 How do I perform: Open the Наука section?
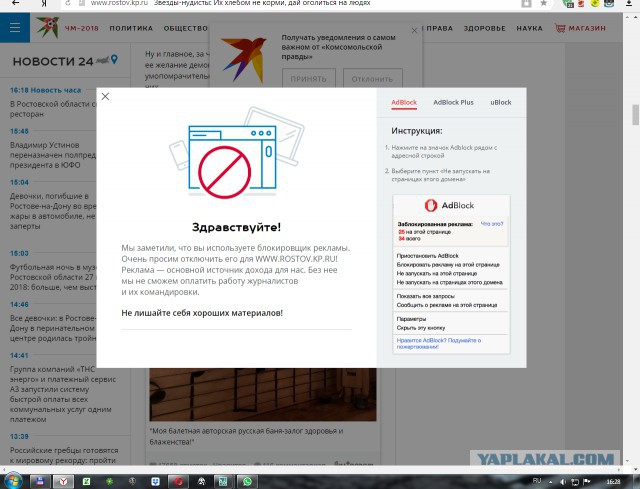(x=529, y=28)
